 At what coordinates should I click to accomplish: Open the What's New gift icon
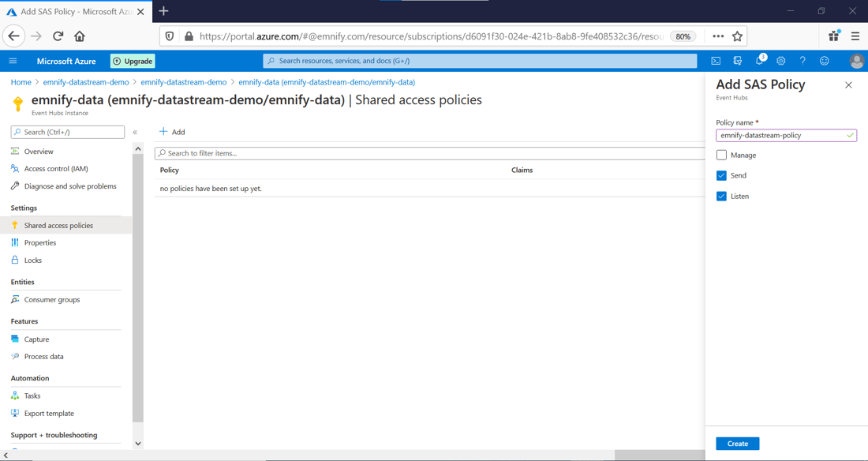click(x=834, y=36)
